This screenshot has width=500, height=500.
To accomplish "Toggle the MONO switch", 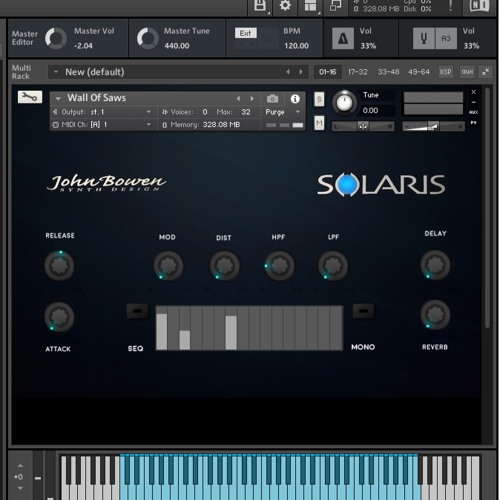I will [363, 311].
